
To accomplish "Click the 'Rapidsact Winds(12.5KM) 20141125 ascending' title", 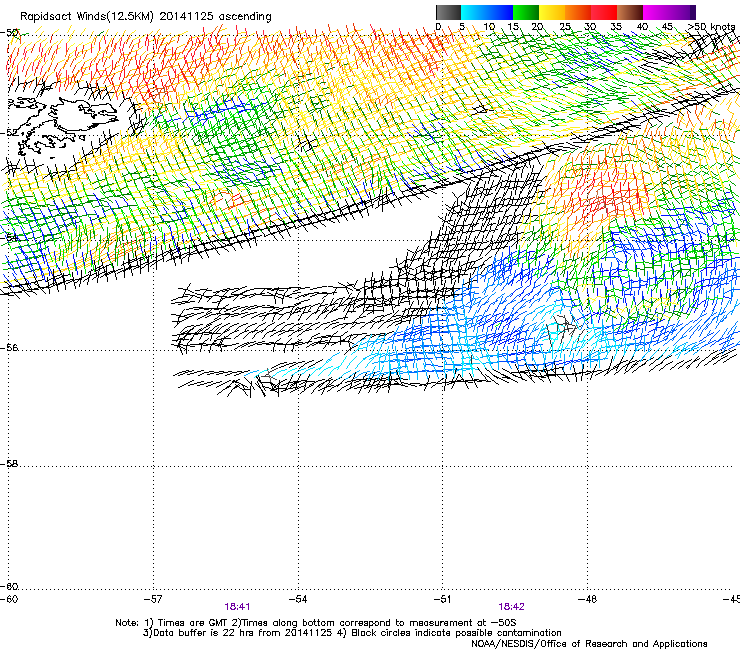I will 146,17.
